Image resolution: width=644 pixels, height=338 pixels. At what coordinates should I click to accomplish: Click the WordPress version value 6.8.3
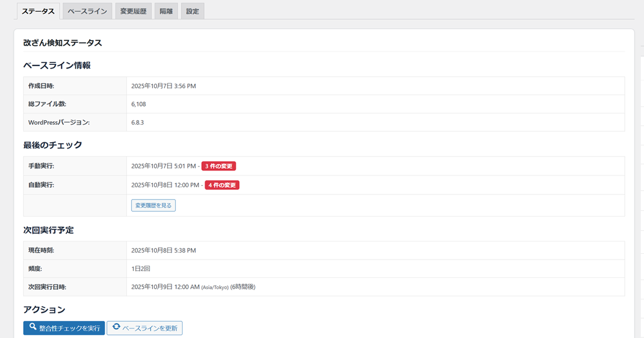(x=137, y=122)
